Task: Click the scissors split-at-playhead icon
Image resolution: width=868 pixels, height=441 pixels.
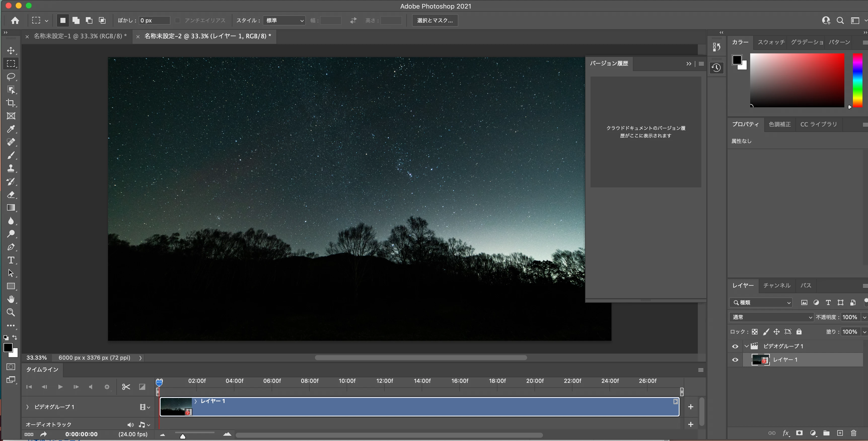Action: point(126,387)
